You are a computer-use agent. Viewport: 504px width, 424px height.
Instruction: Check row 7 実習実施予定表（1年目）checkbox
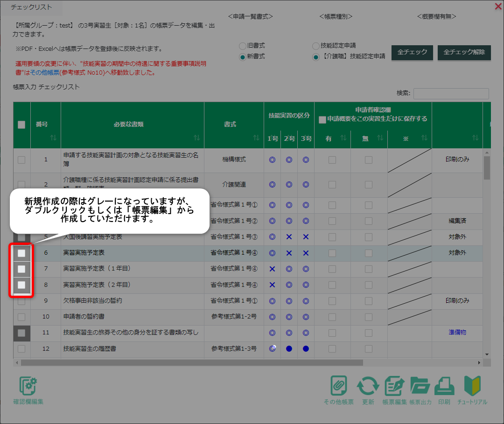(x=21, y=269)
